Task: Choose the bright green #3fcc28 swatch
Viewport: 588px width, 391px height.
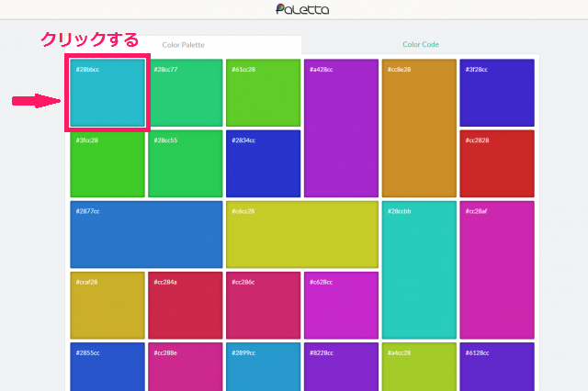Action: [x=107, y=163]
